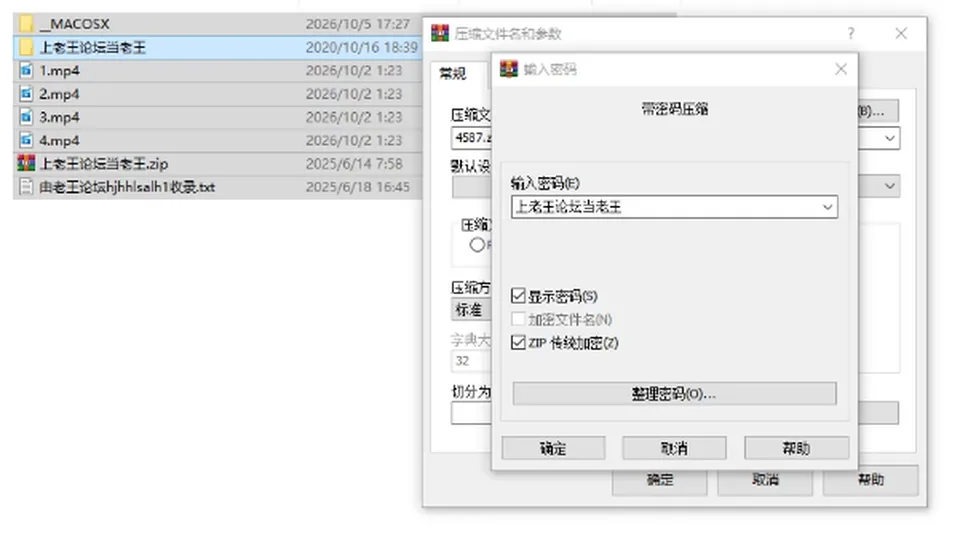The width and height of the screenshot is (960, 535).
Task: Select file name 上老王论坛当老王.zip
Action: [x=103, y=163]
